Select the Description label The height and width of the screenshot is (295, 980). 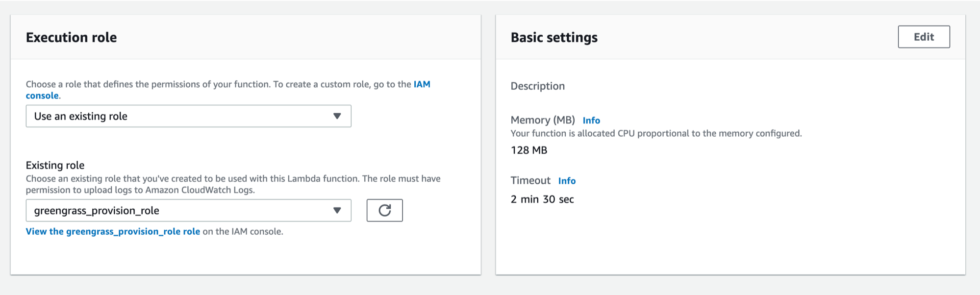[x=538, y=86]
